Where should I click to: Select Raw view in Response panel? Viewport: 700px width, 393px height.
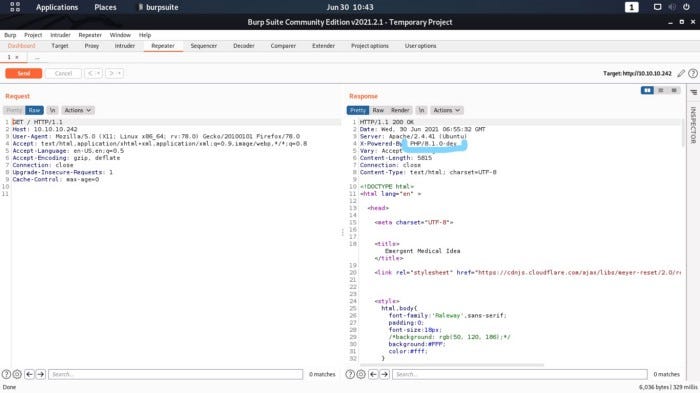[378, 110]
